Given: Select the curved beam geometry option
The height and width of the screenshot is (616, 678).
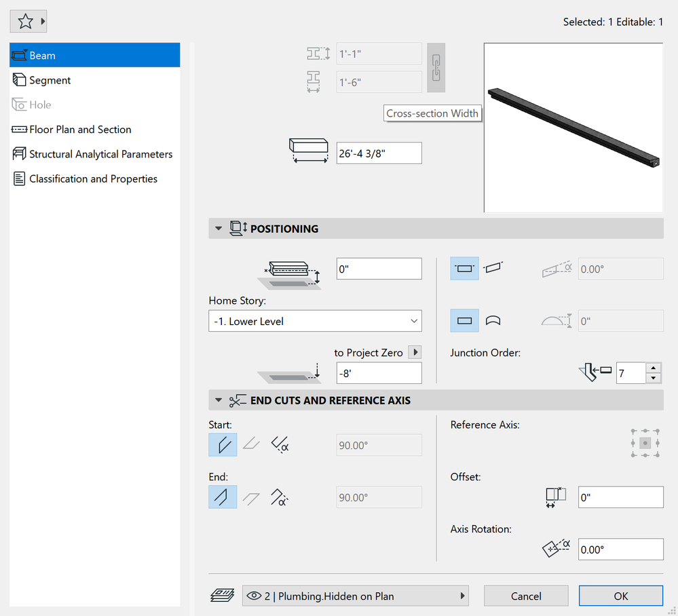Looking at the screenshot, I should click(492, 320).
